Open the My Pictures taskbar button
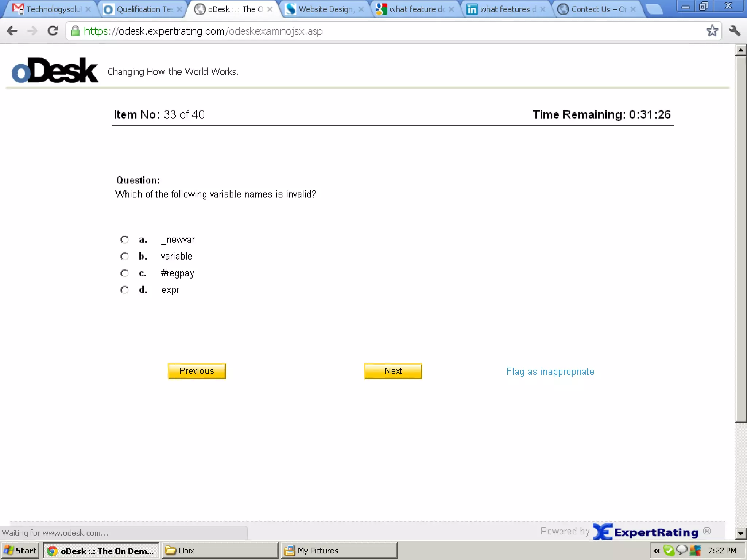The height and width of the screenshot is (560, 747). point(339,551)
